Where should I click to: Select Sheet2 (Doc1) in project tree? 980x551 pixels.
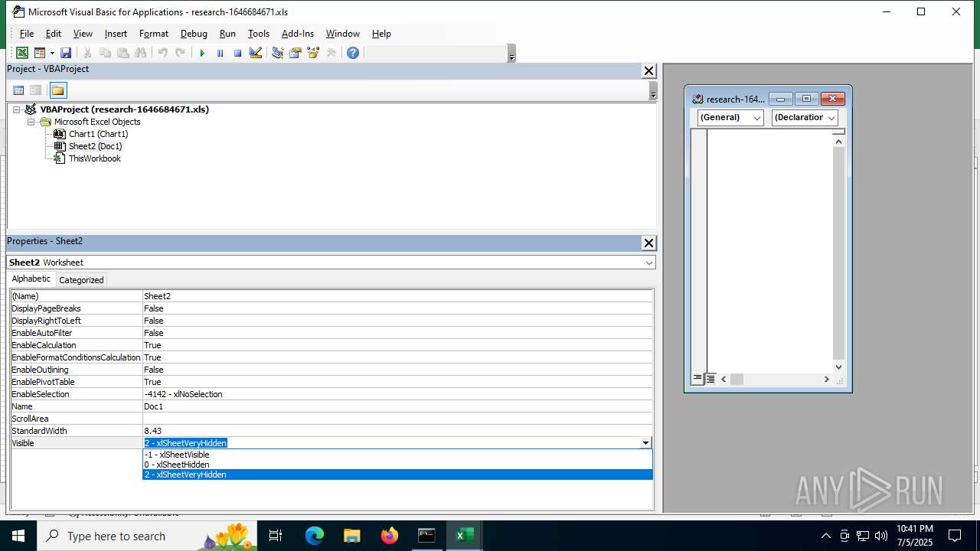[95, 146]
